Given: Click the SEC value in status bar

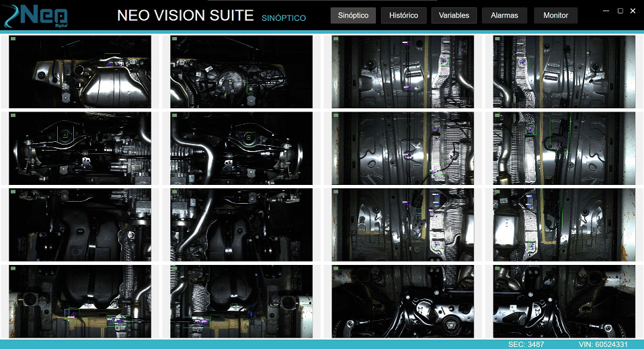Looking at the screenshot, I should coord(526,344).
